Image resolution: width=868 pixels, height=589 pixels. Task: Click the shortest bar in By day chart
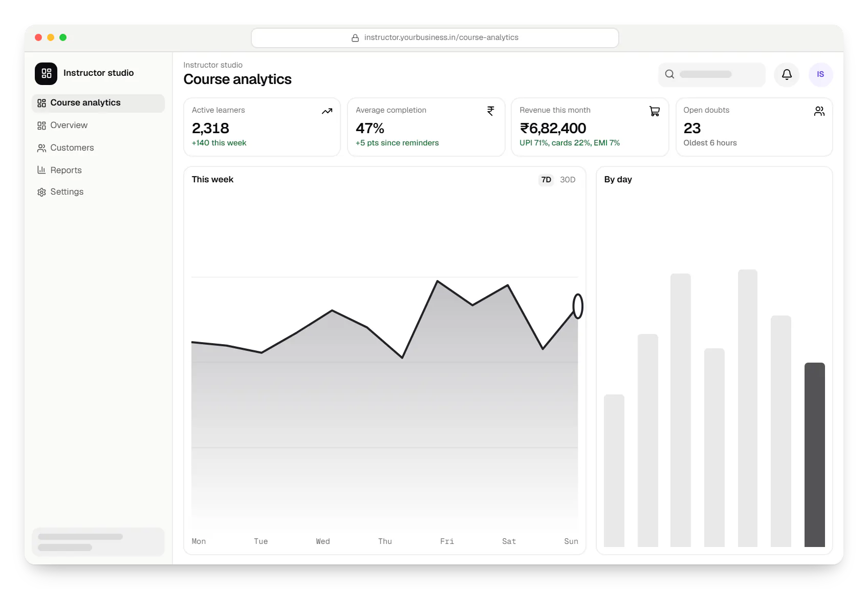tap(614, 471)
